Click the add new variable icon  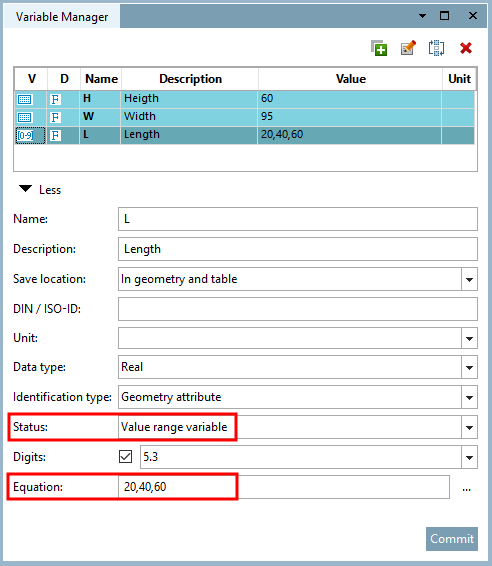(379, 48)
